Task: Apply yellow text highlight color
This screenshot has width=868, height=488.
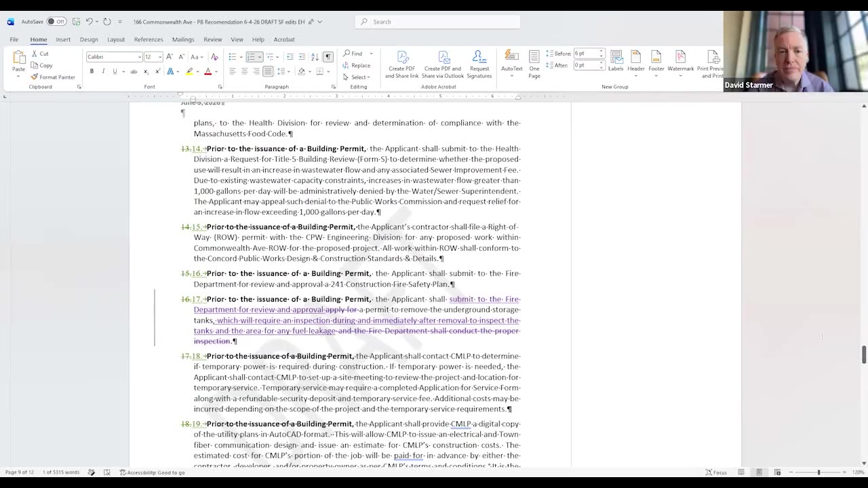Action: click(x=189, y=71)
